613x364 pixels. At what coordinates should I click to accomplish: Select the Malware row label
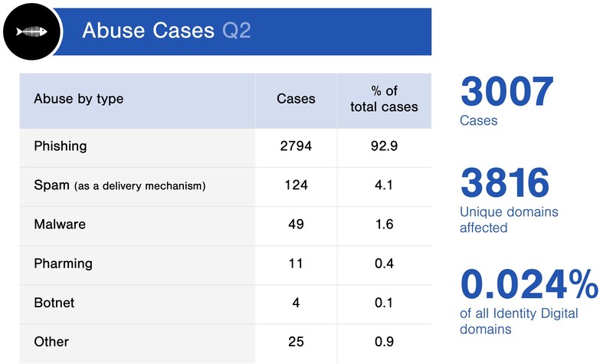pos(60,225)
